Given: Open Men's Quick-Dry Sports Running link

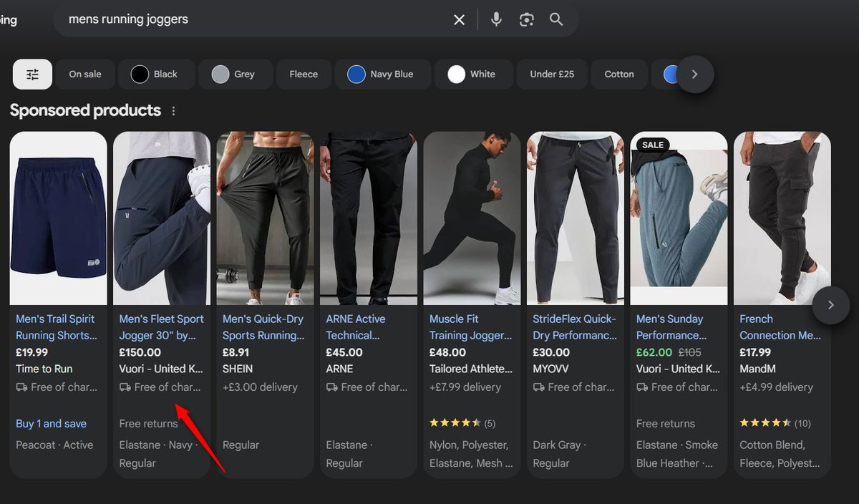Looking at the screenshot, I should click(x=263, y=327).
